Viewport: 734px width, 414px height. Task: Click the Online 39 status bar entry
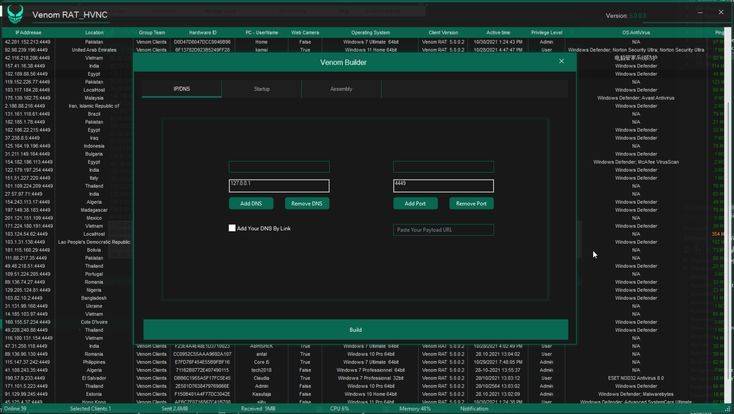tap(15, 409)
